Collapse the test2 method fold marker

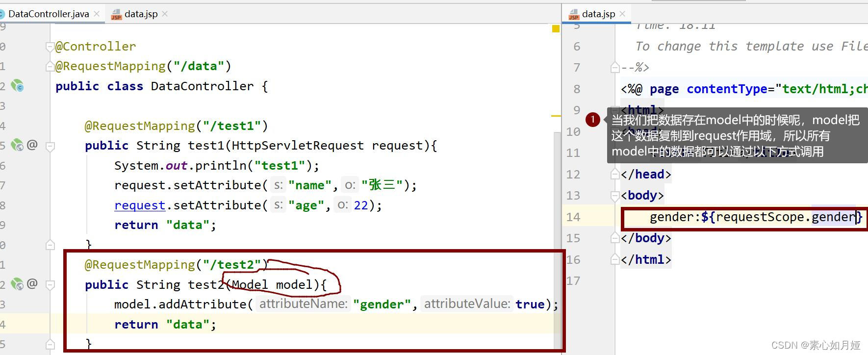click(50, 284)
